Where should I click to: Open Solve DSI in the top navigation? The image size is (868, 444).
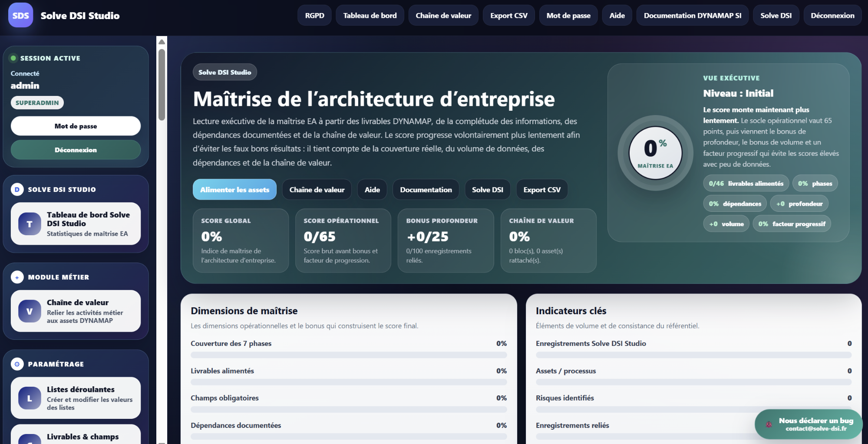[x=776, y=16]
